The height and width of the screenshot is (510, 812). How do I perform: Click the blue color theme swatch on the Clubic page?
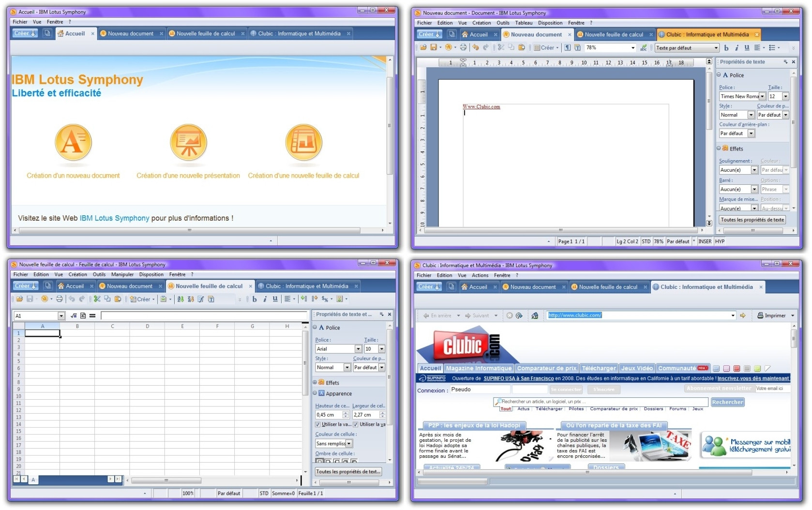[716, 369]
